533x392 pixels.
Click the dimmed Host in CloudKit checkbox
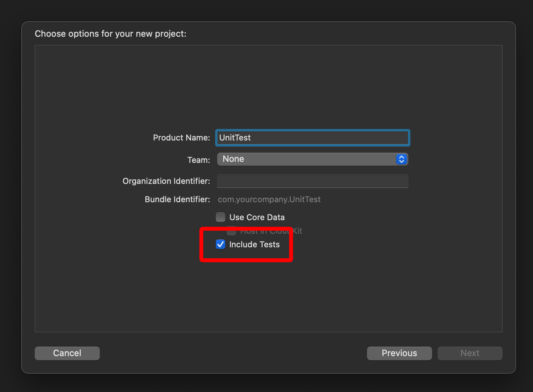pyautogui.click(x=231, y=231)
